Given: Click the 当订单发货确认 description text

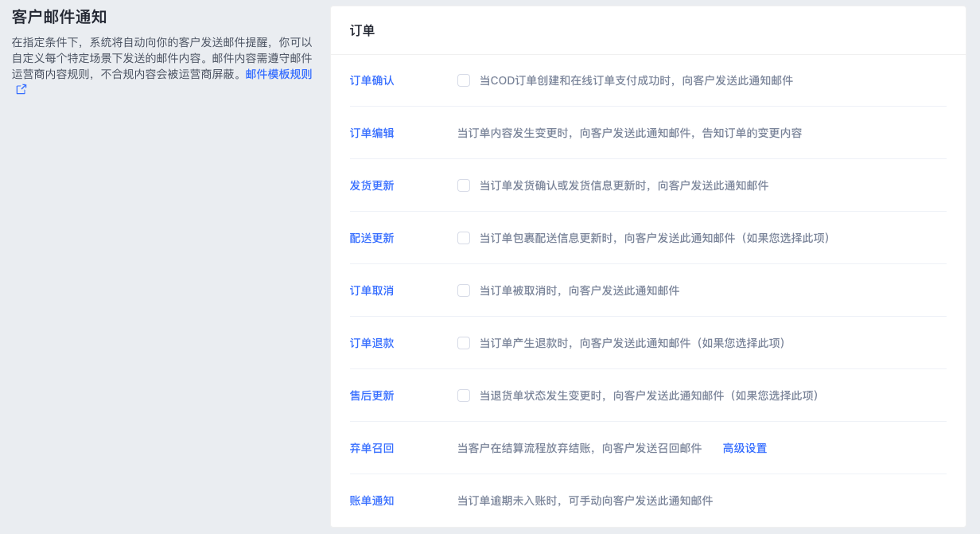Looking at the screenshot, I should click(624, 185).
